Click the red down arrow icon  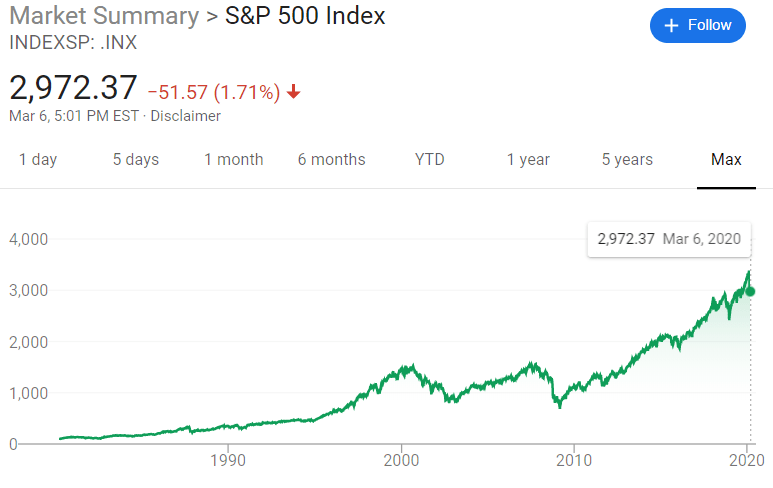point(293,92)
